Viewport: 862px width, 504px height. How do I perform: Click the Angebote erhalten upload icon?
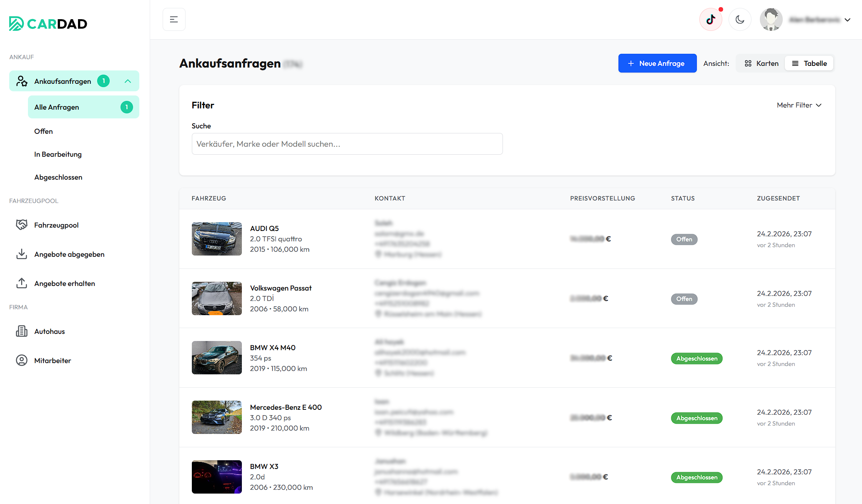[x=22, y=283]
